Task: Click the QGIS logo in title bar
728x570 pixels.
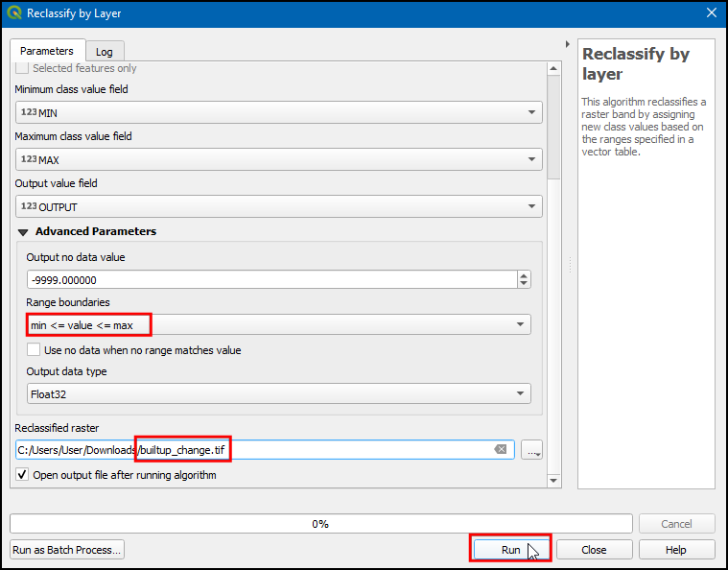Action: 12,13
